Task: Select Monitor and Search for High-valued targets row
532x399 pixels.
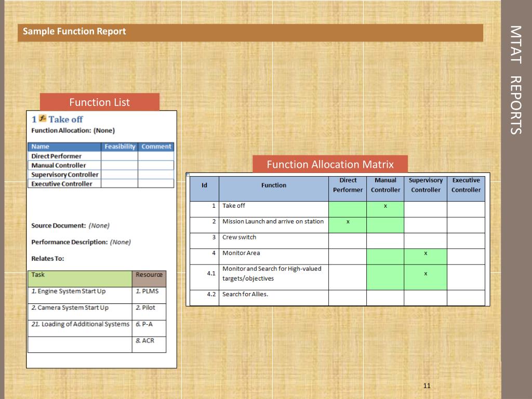Action: 337,277
